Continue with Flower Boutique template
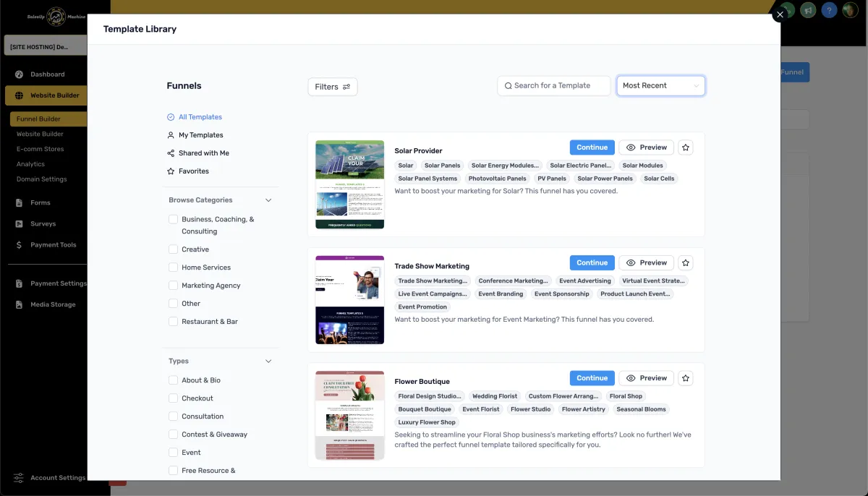Viewport: 868px width, 496px height. pos(592,378)
